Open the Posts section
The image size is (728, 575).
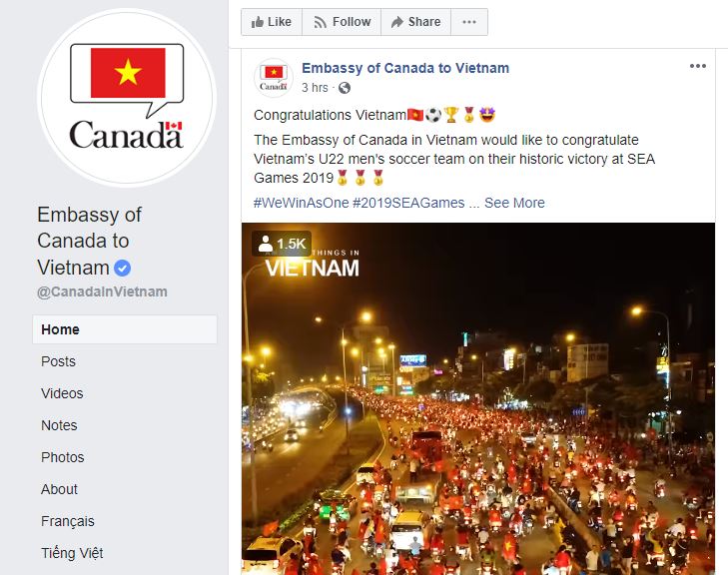click(58, 361)
